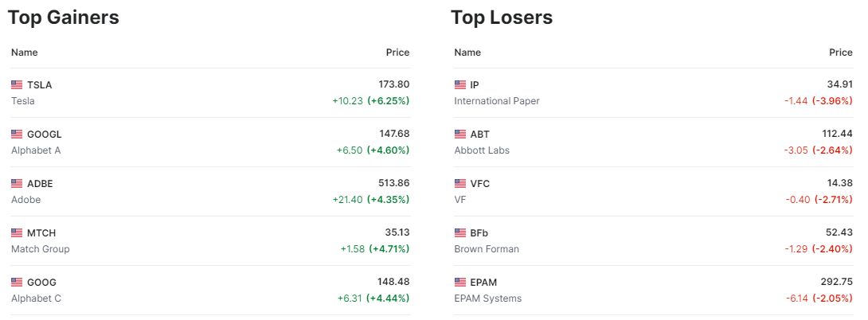Click the flag icon beside ABT
The height and width of the screenshot is (320, 868).
459,135
